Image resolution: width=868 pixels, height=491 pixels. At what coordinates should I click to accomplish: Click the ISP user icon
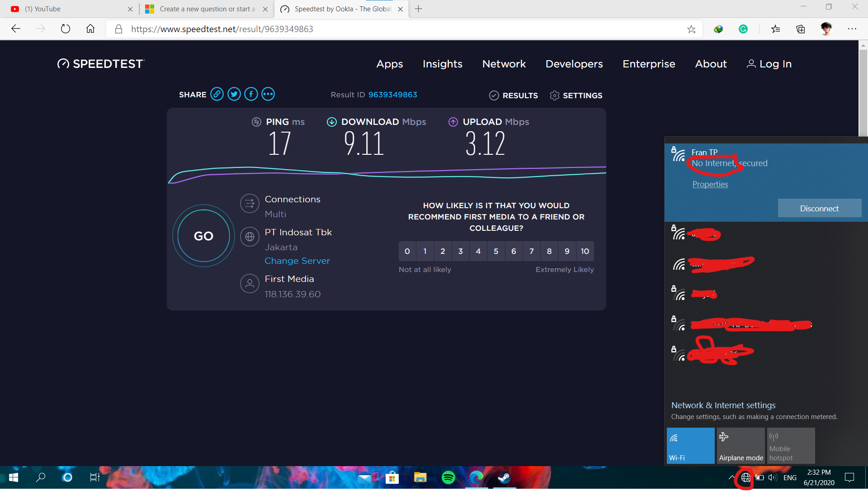click(250, 284)
